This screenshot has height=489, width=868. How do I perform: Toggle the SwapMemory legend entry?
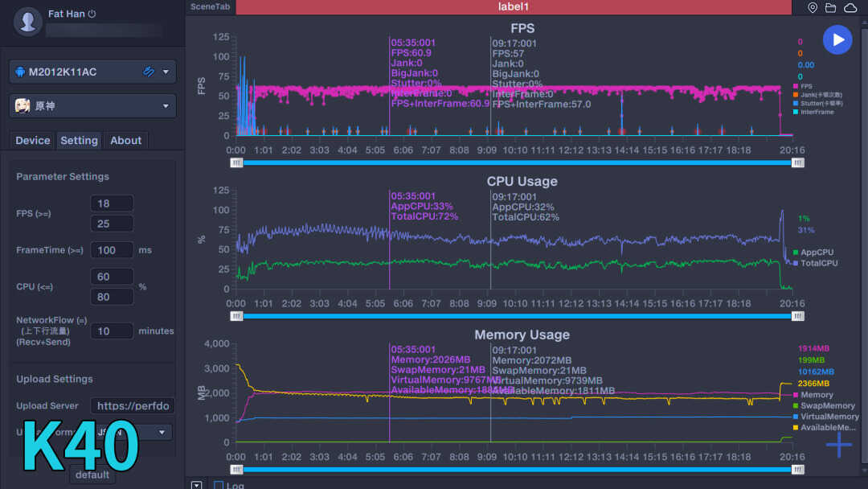[825, 406]
